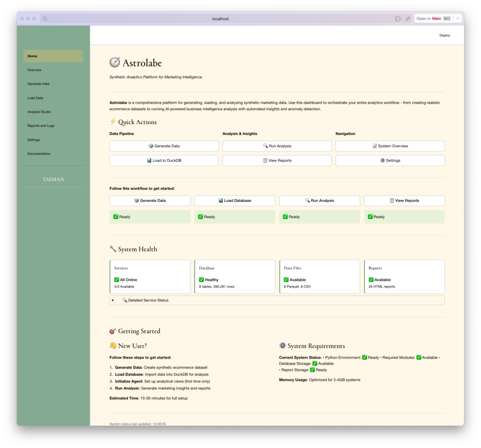Screen dimensions: 481x448
Task: Click the link icon in the browser toolbar
Action: (406, 18)
